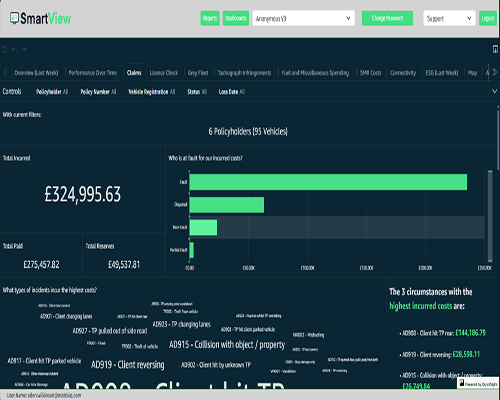
Task: Switch to Fuel and Miscellaneous Spending tab
Action: click(315, 73)
